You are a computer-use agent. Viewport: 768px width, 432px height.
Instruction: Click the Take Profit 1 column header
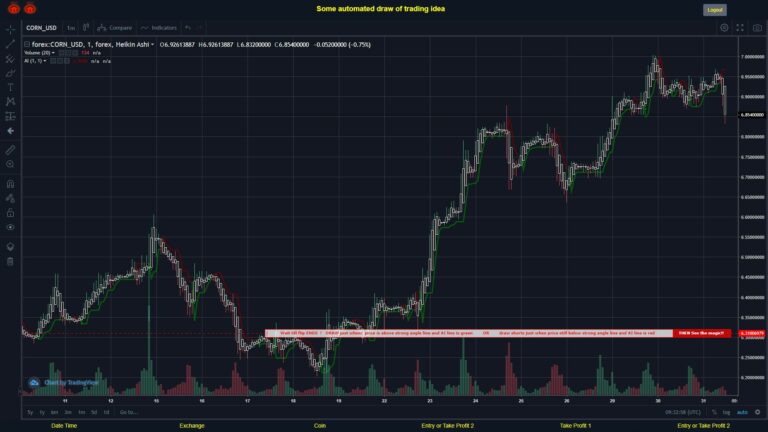point(576,426)
